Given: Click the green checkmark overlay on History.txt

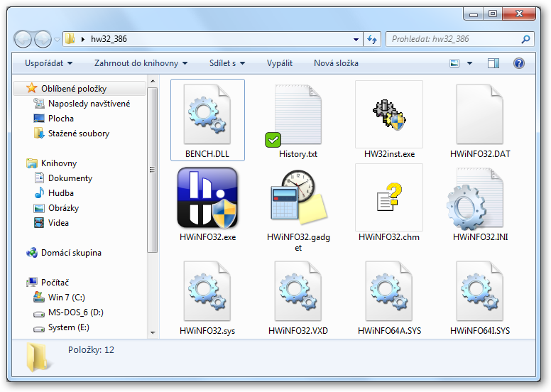Looking at the screenshot, I should 273,140.
